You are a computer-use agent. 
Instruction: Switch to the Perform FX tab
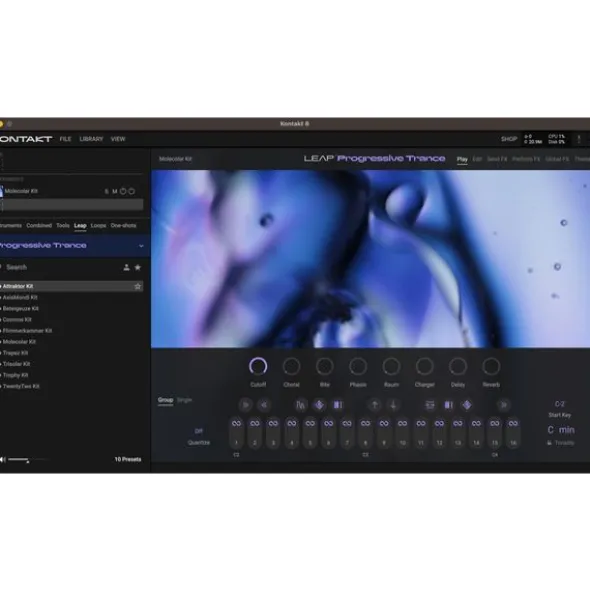point(526,159)
